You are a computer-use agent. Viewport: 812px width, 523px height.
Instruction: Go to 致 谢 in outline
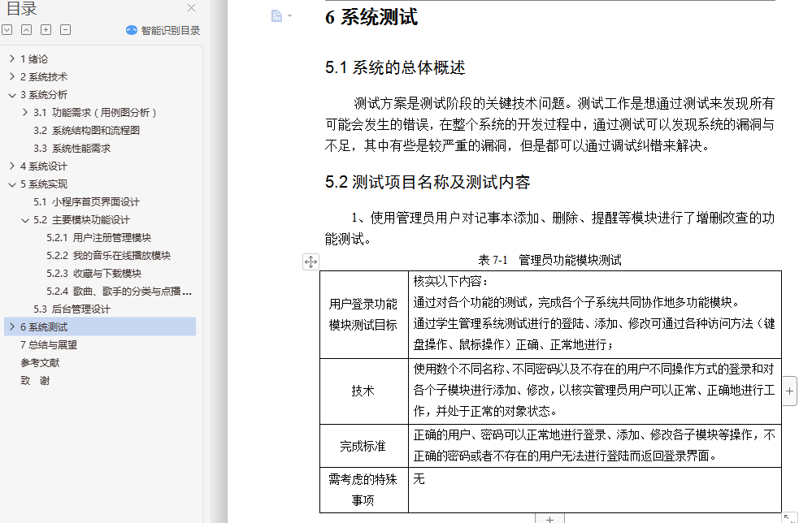point(35,381)
